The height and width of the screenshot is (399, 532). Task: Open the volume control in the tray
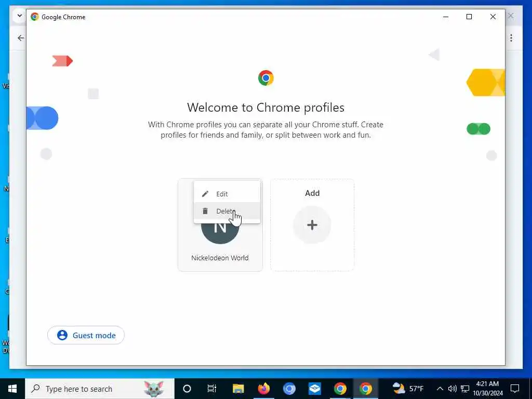pos(453,389)
